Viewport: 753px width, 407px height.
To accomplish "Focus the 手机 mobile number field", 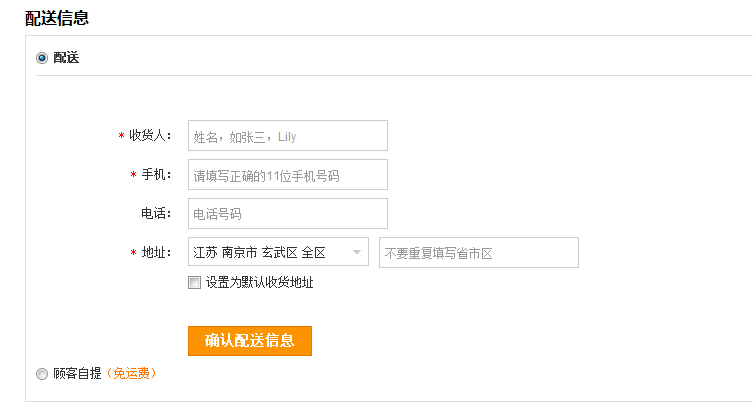I will 287,175.
